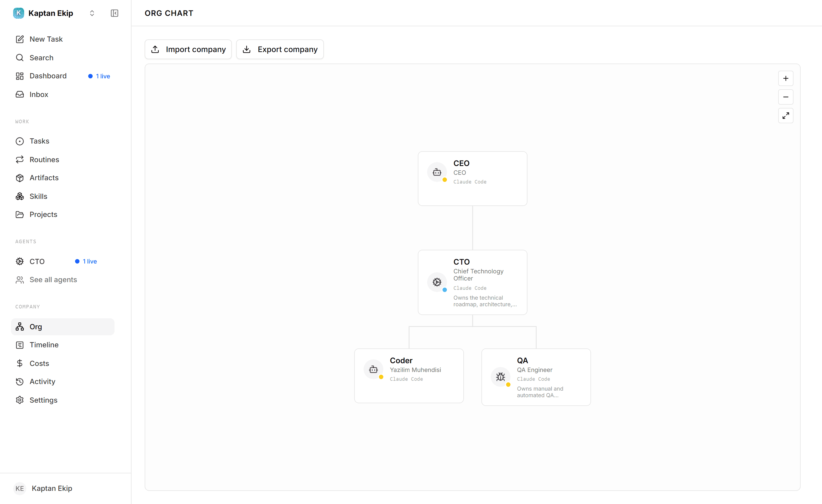Image resolution: width=822 pixels, height=504 pixels.
Task: Collapse the sidebar panel icon
Action: coord(115,13)
